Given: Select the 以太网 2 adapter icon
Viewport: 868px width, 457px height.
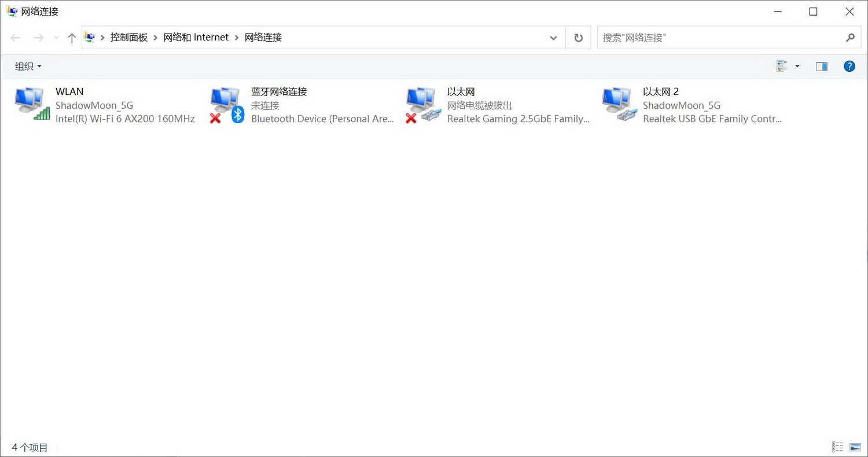Looking at the screenshot, I should 619,104.
